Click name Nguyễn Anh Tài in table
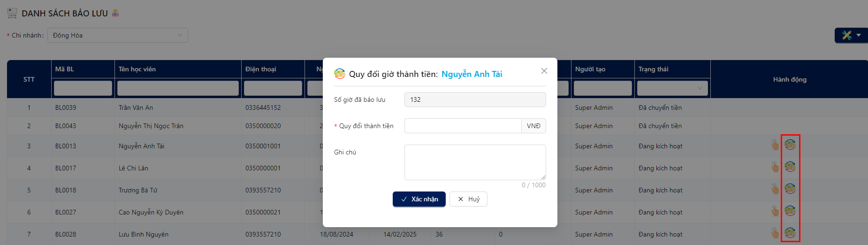Screen dimensions: 868x245 (142, 146)
